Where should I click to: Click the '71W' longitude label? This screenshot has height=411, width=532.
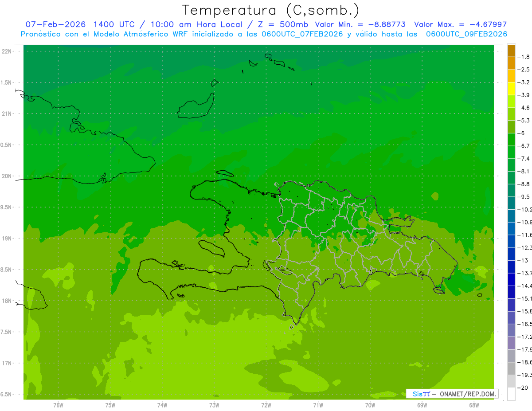coord(318,405)
